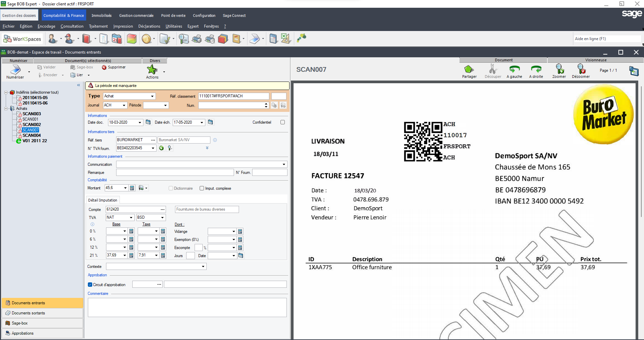
Task: Click the calculator icon beside Montant
Action: coord(132,188)
